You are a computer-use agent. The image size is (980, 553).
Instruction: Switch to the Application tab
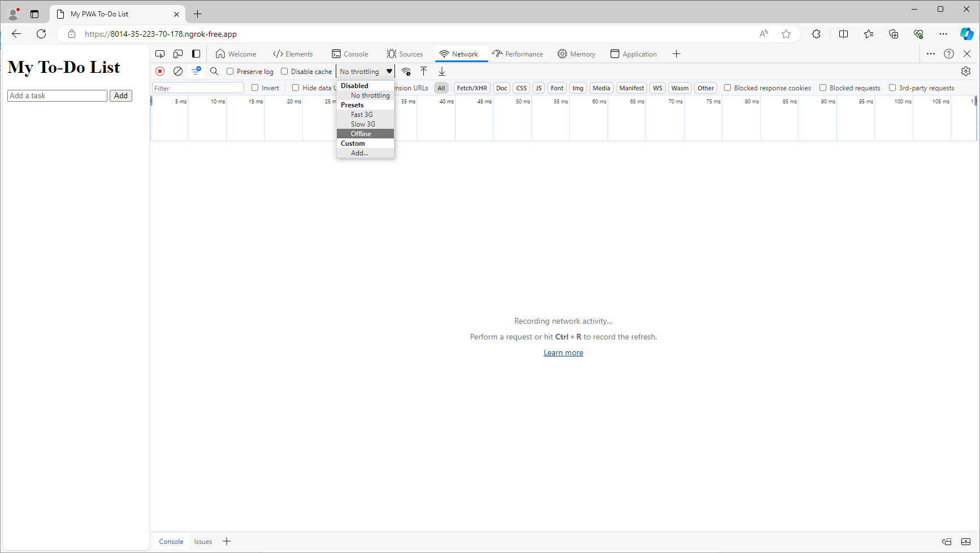click(x=634, y=54)
